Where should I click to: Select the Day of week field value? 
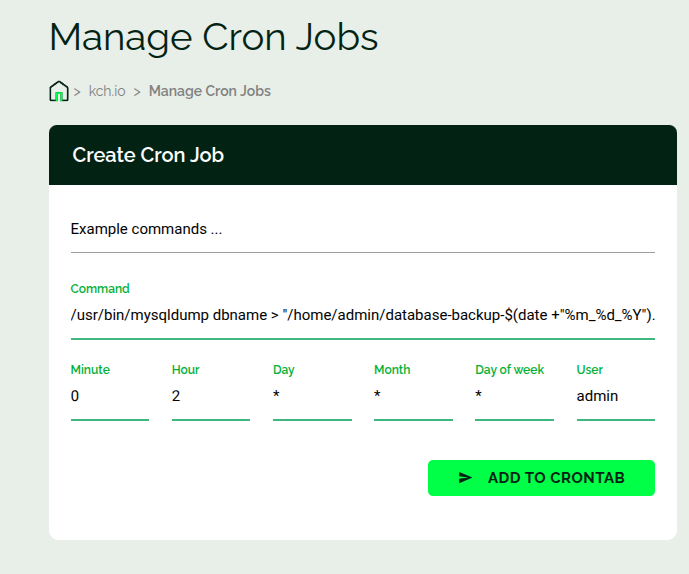[513, 396]
